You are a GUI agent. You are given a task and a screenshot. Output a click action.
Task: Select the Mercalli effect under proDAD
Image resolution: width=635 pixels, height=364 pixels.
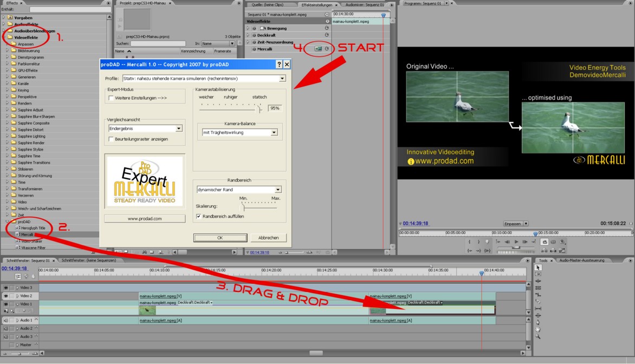[x=27, y=235]
